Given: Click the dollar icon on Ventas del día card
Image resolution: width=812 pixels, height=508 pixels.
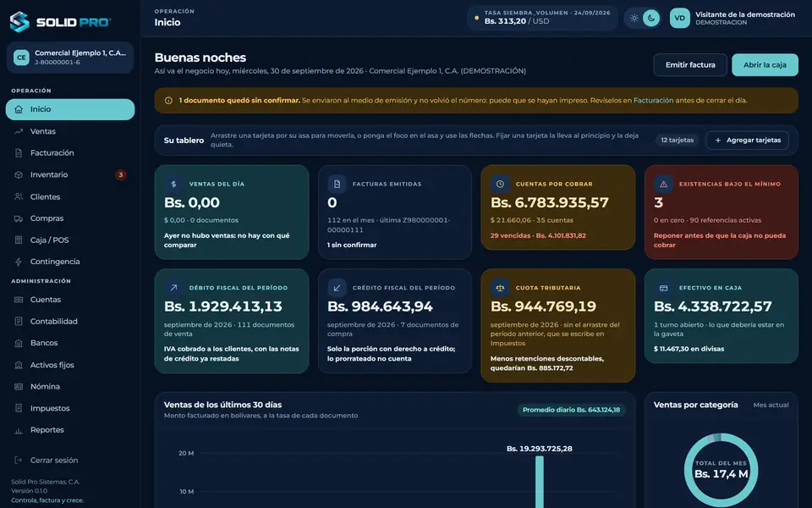Looking at the screenshot, I should pos(173,184).
